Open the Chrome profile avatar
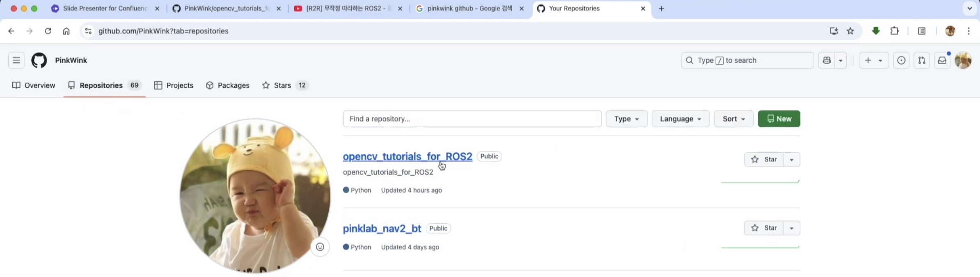Viewport: 980px width, 277px height. (950, 31)
